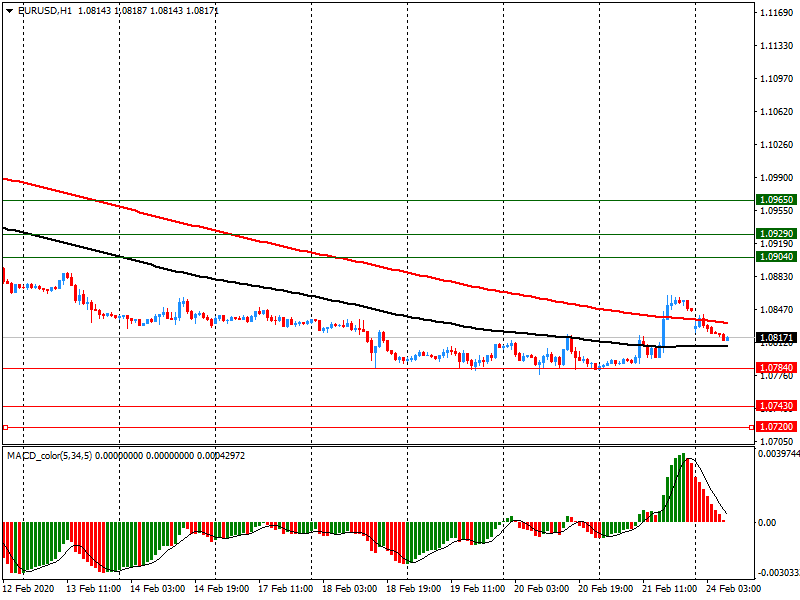Click the EURUSD,H1 chart title text
The image size is (800, 600).
coord(44,10)
